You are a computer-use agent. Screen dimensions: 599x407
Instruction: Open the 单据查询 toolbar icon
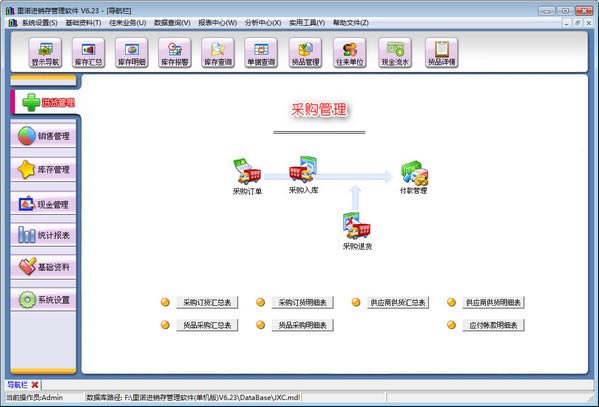coord(261,53)
